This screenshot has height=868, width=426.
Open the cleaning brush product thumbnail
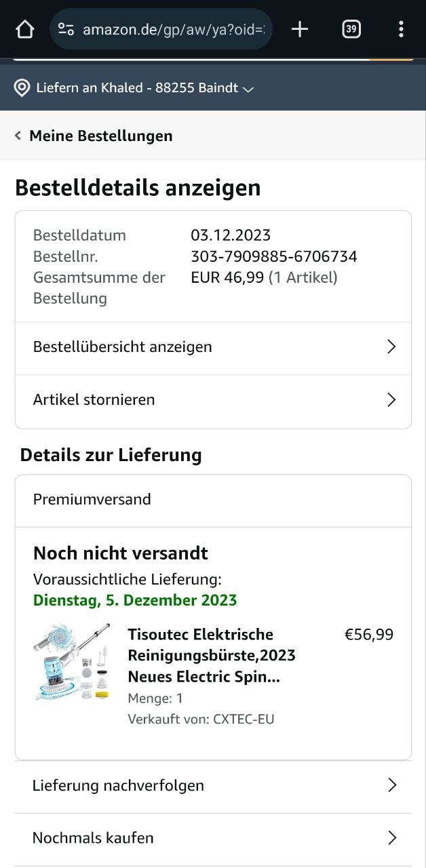[x=72, y=661]
